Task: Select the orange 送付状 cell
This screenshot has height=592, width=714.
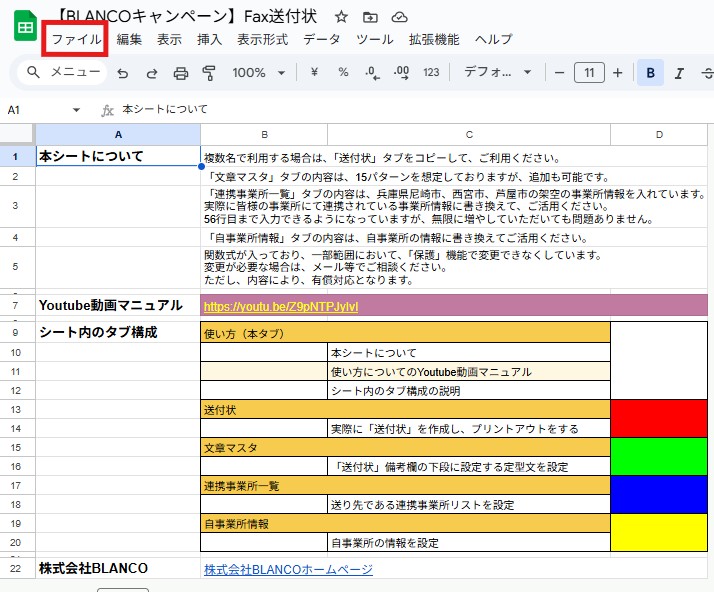Action: (405, 409)
